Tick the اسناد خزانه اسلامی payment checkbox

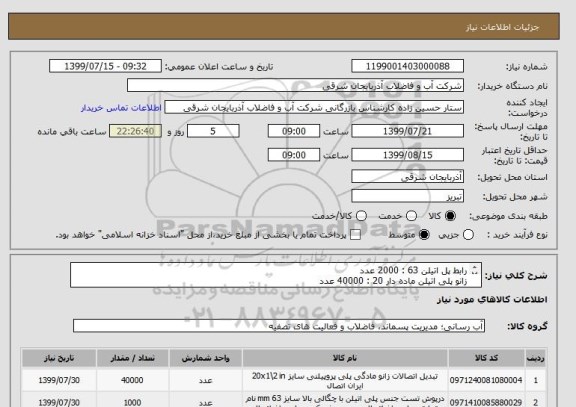(x=355, y=235)
